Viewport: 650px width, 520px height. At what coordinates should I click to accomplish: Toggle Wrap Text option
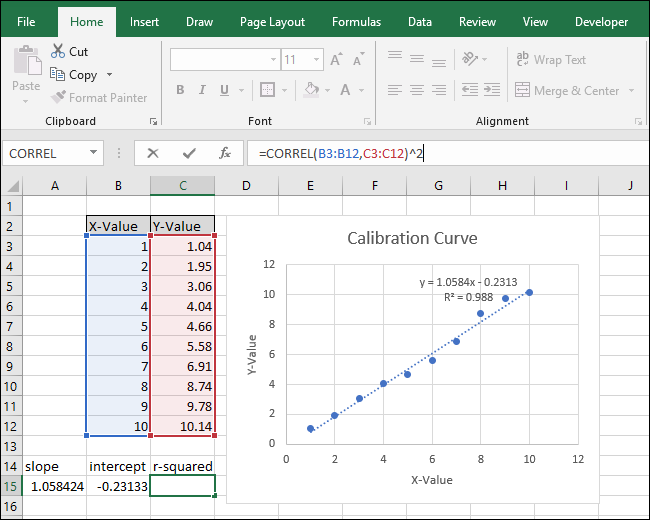[x=548, y=60]
